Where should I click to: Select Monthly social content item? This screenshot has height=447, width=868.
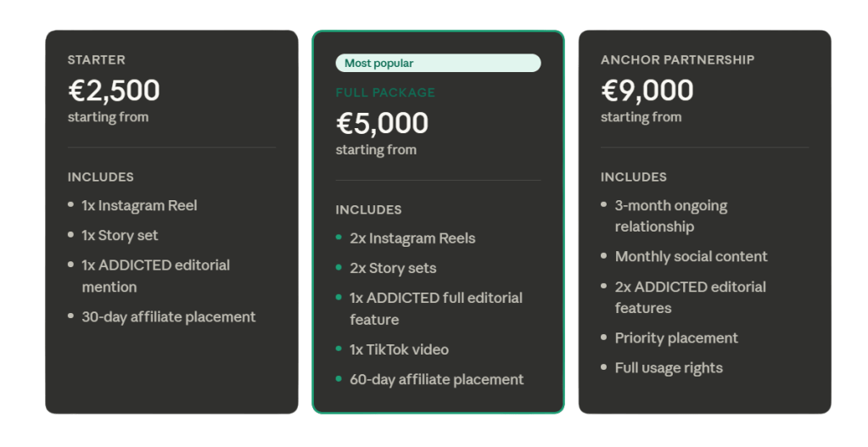pos(691,256)
